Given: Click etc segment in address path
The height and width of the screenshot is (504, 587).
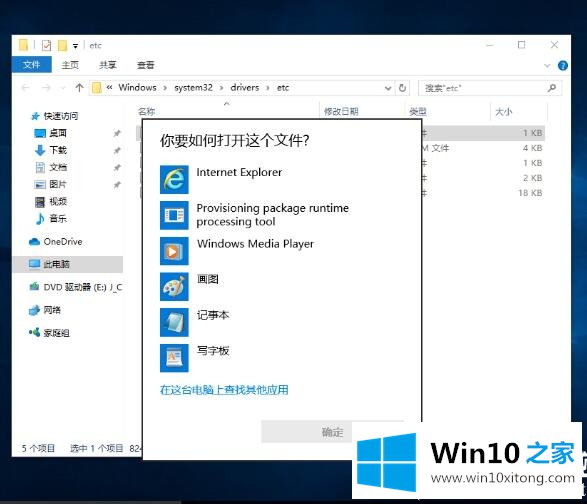Looking at the screenshot, I should (x=283, y=88).
